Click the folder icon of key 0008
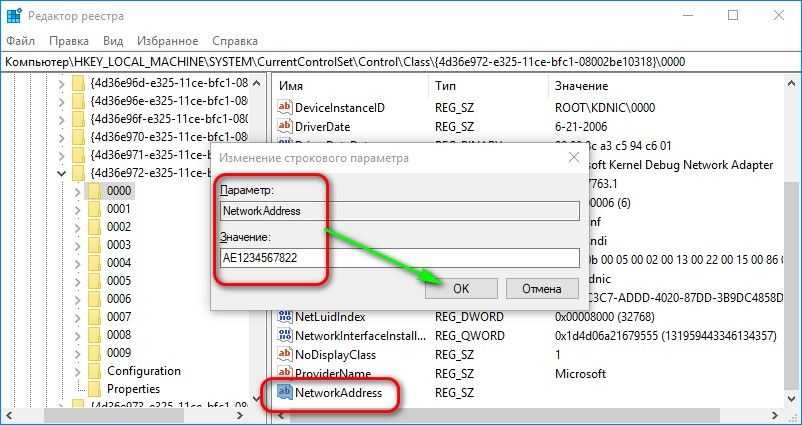Image resolution: width=802 pixels, height=425 pixels. [94, 334]
